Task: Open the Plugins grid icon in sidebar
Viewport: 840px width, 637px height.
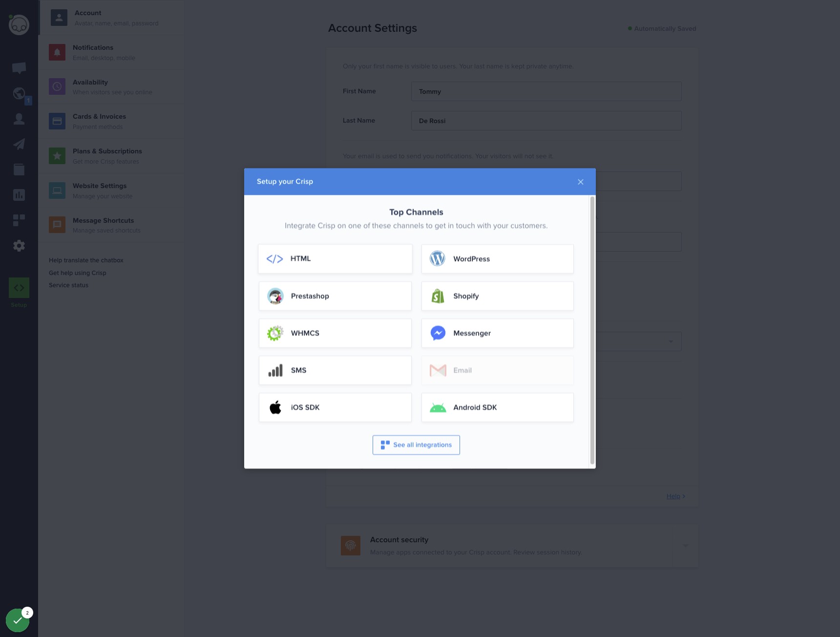Action: click(19, 220)
